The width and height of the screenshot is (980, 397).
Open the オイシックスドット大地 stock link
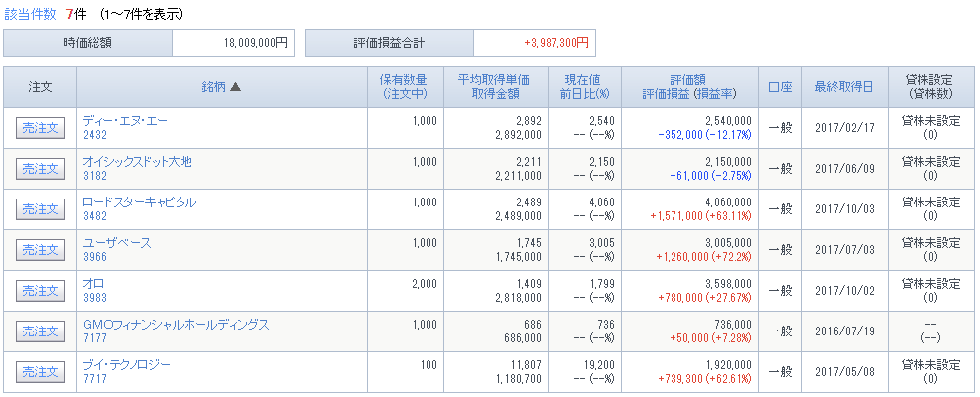(x=138, y=162)
